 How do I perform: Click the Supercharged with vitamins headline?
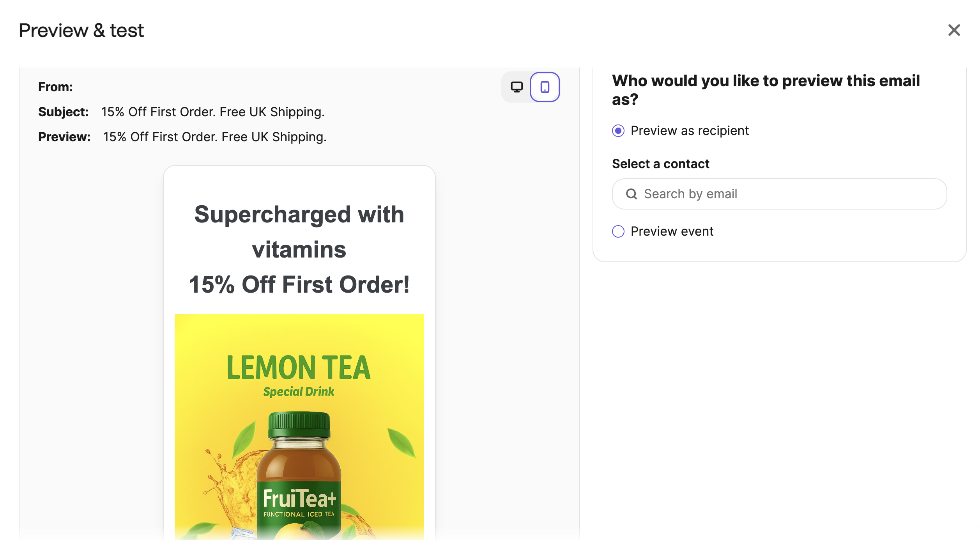[299, 232]
